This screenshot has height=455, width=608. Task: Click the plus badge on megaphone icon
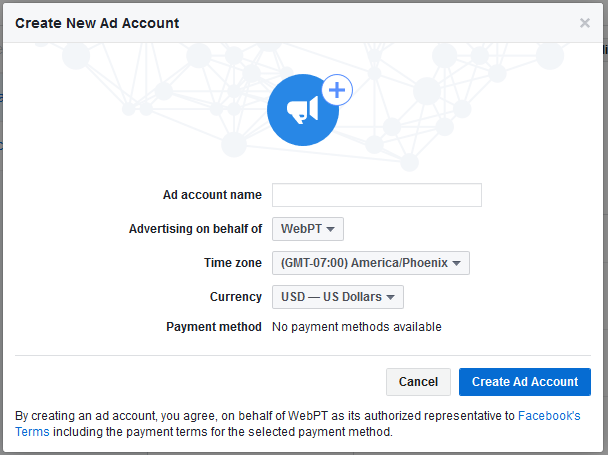(x=337, y=90)
